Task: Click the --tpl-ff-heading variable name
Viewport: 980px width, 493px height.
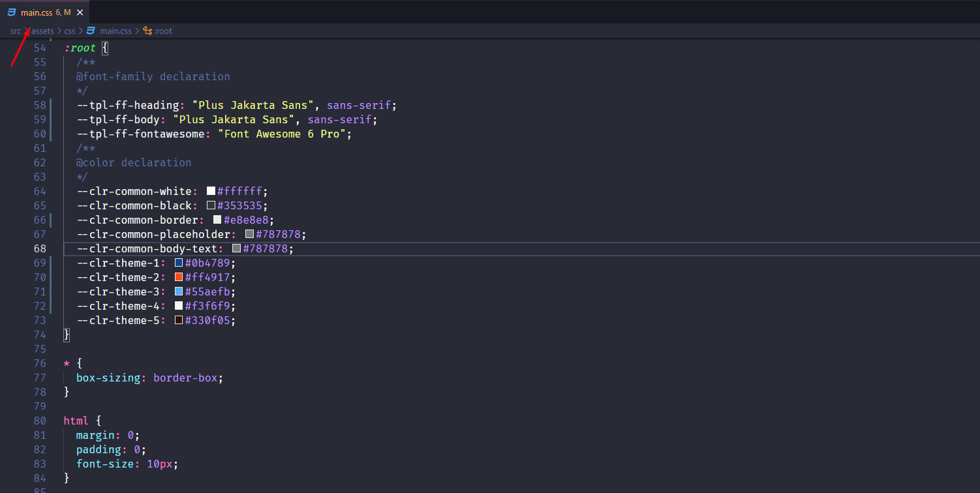Action: coord(128,105)
